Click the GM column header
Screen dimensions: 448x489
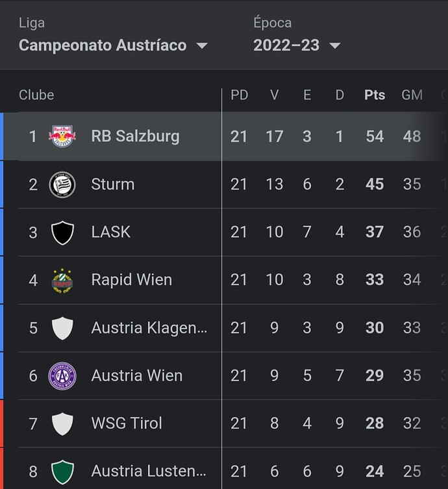[x=412, y=95]
